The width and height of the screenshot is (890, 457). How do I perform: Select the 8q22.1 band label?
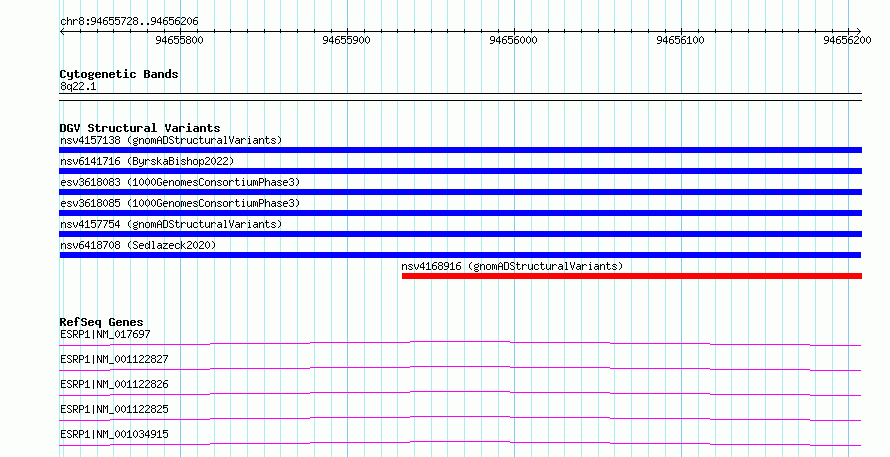[x=78, y=86]
